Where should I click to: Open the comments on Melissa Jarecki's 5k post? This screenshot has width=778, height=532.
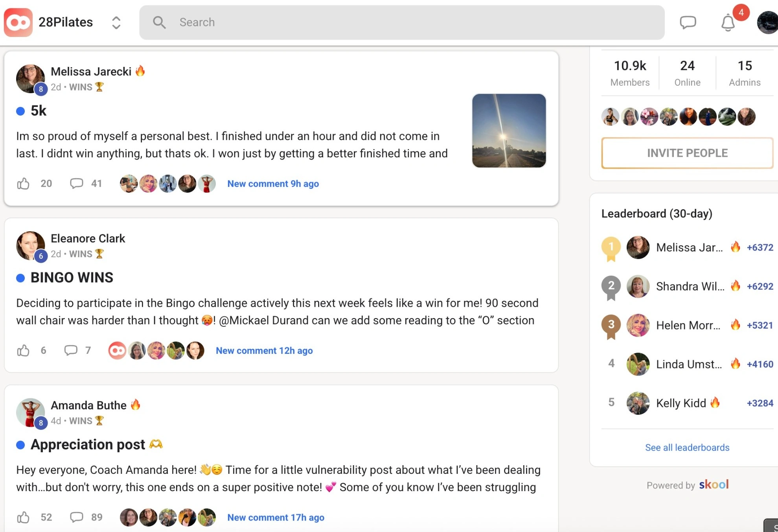pos(77,183)
